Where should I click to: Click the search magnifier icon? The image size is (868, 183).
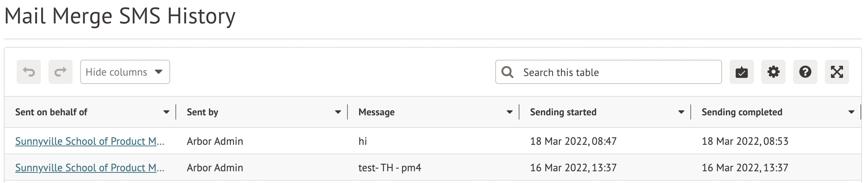[x=507, y=72]
